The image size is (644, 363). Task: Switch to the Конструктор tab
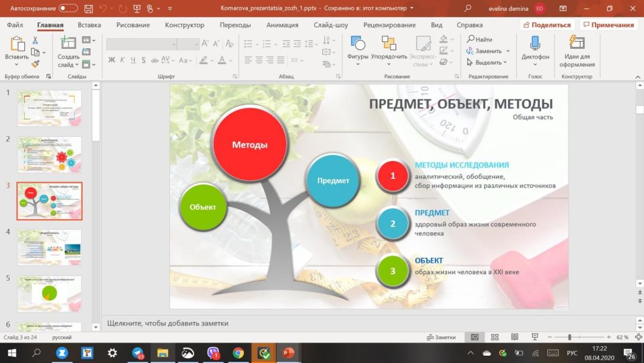tap(184, 25)
